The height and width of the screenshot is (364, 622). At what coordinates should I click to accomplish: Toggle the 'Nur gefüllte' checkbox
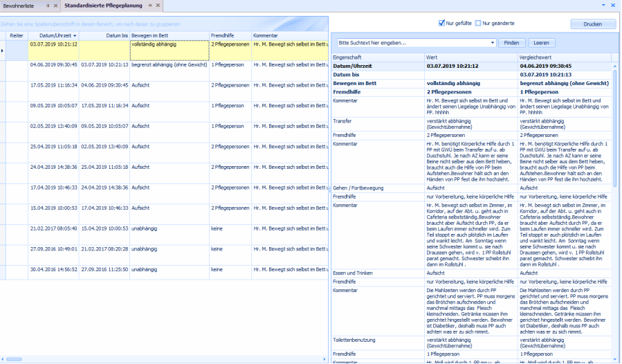click(x=442, y=23)
